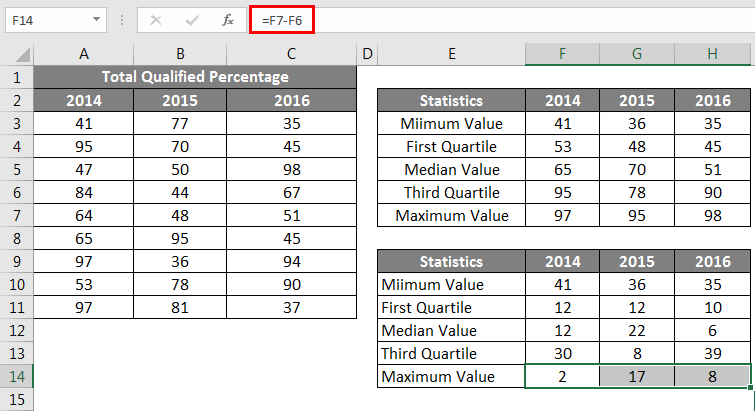Click Median Value label in row 5
Viewport: 755px width, 411px height.
point(452,170)
